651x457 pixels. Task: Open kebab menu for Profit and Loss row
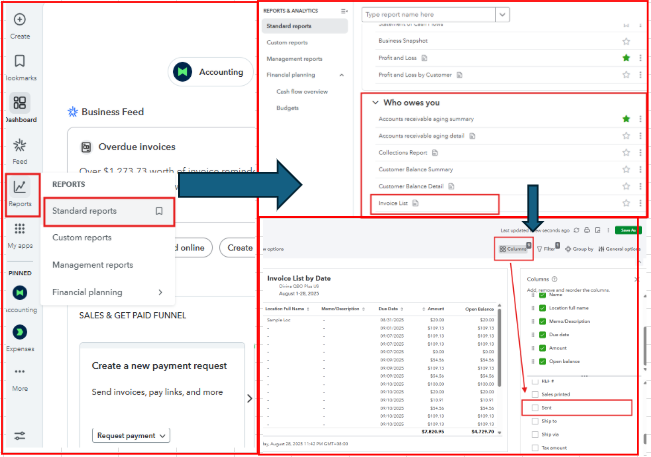(641, 58)
